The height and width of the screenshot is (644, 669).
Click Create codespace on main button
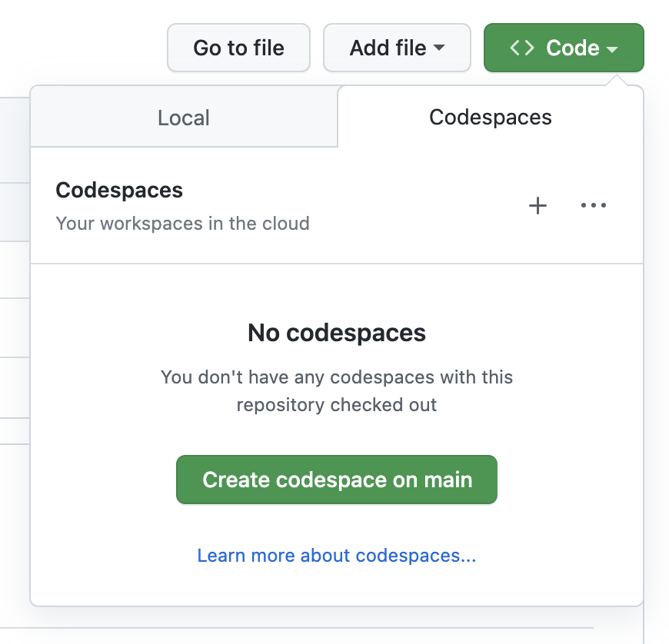click(x=337, y=480)
